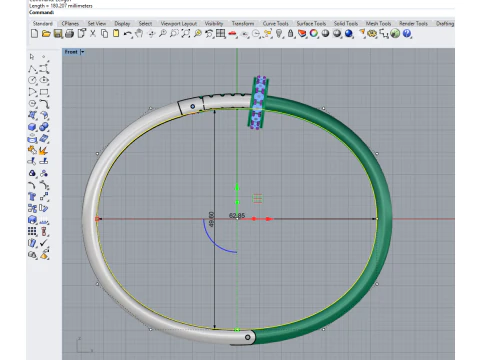This screenshot has width=480, height=360.
Task: Click the Copy icon in toolbar
Action: [104, 33]
